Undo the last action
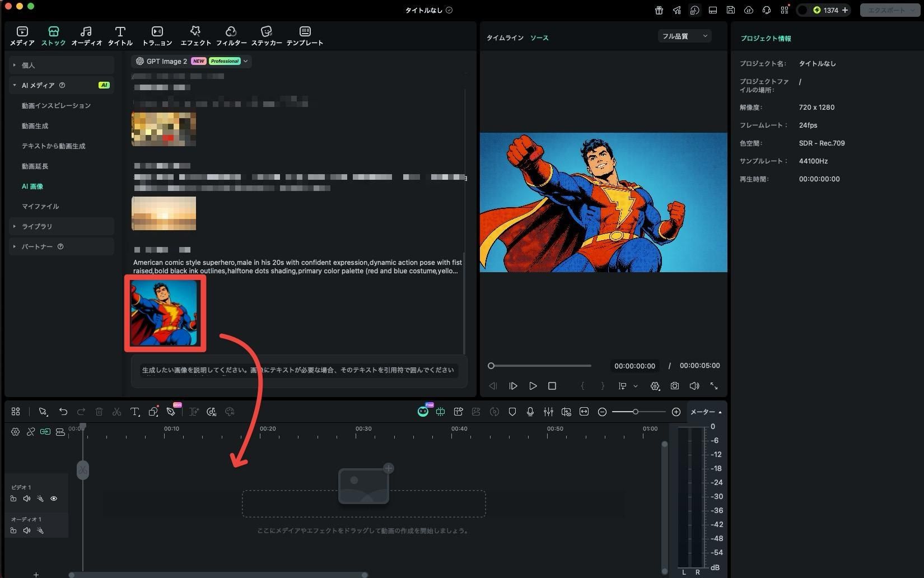Viewport: 924px width, 578px height. pyautogui.click(x=63, y=412)
